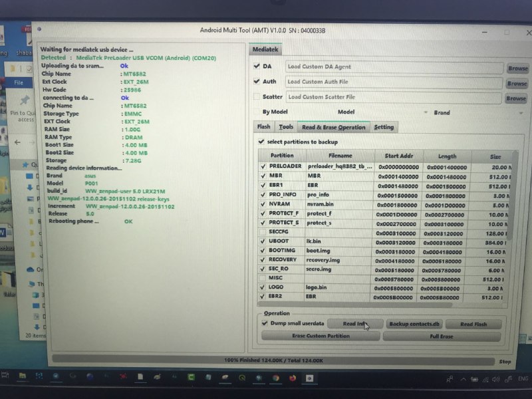
Task: Select OneDrive cloud icon in Explorer sidebar
Action: pyautogui.click(x=31, y=270)
